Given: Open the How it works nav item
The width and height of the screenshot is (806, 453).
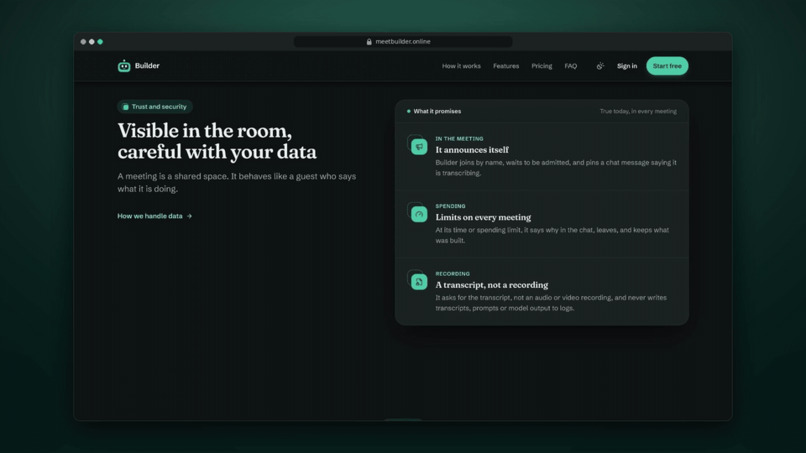Looking at the screenshot, I should coord(461,66).
